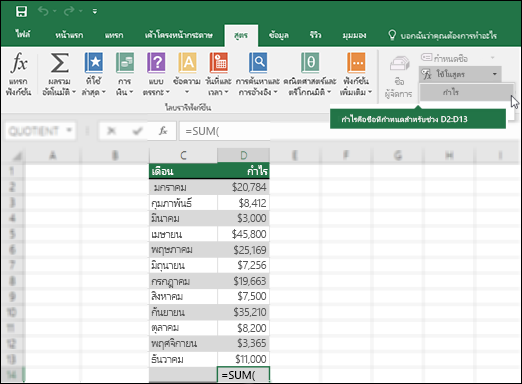Select column C header
Screen dimensions: 522x384
pos(183,155)
